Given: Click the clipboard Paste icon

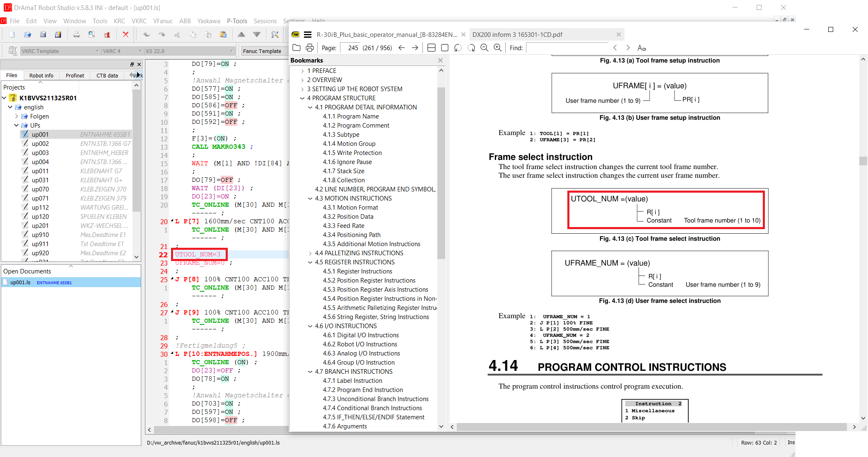Looking at the screenshot, I should [223, 34].
